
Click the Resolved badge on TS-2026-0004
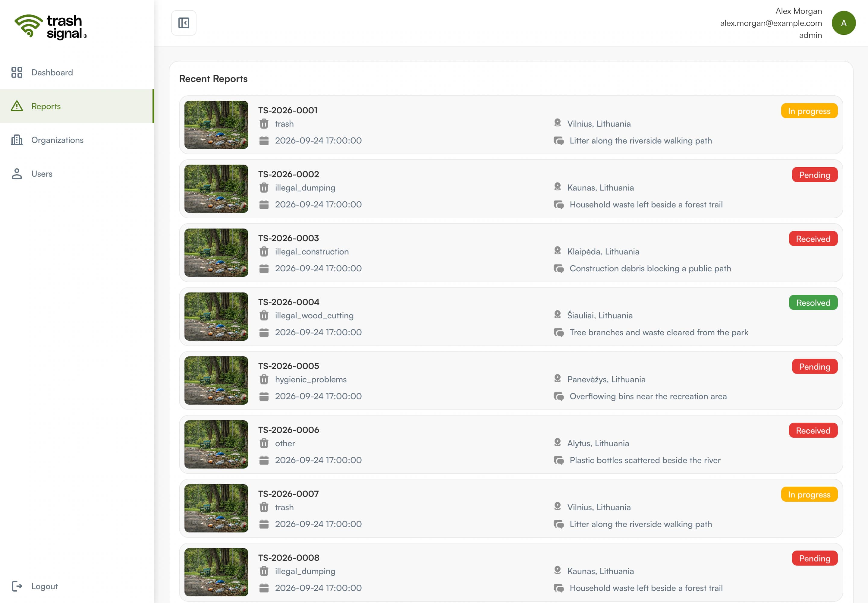pyautogui.click(x=813, y=303)
